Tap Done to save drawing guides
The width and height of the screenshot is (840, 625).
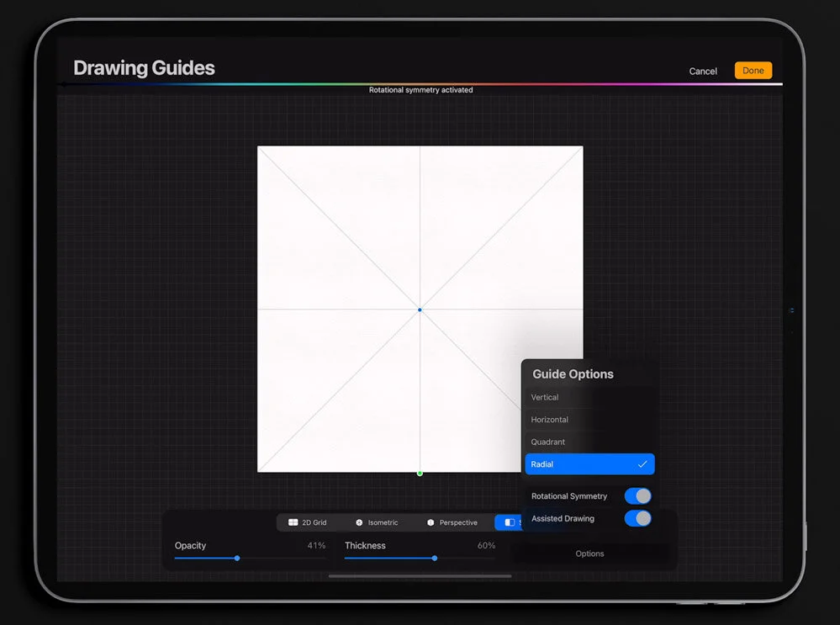click(753, 70)
